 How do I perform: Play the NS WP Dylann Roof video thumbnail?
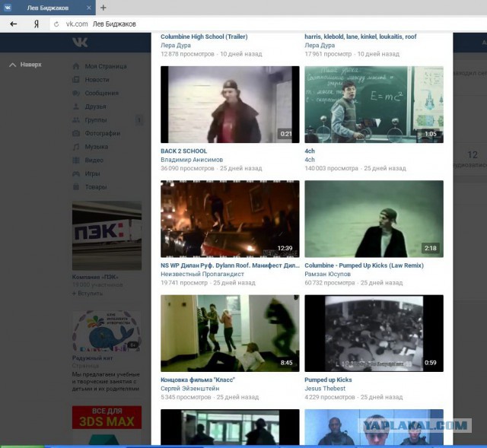pyautogui.click(x=230, y=218)
